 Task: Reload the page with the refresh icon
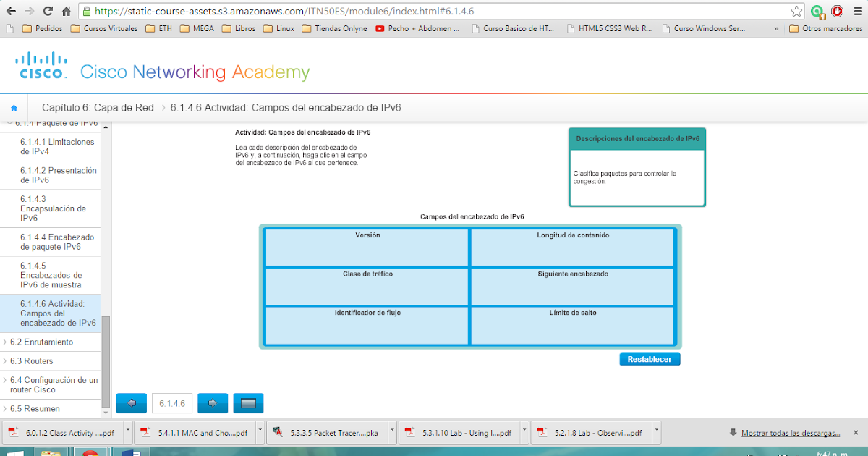coord(46,11)
